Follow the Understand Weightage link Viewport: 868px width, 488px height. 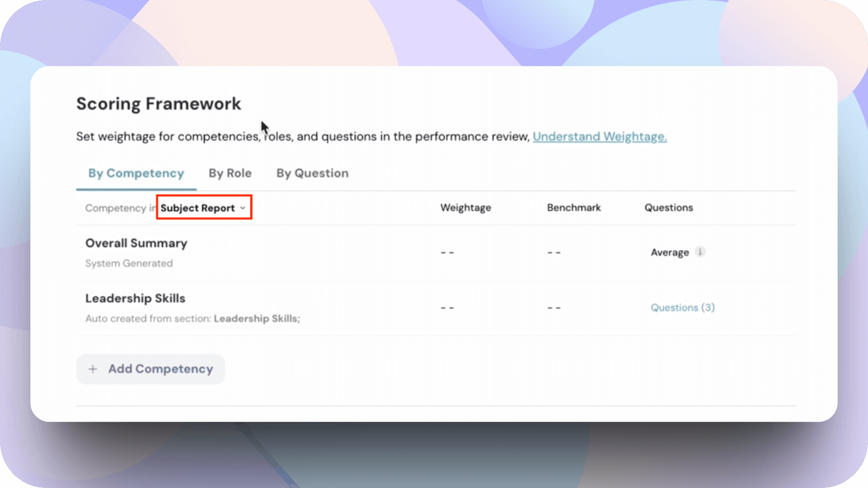599,137
